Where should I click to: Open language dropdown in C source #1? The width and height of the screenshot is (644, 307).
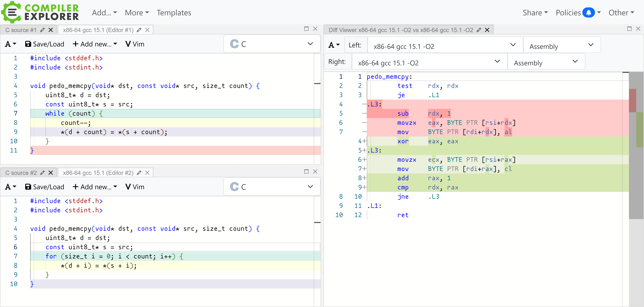click(272, 44)
